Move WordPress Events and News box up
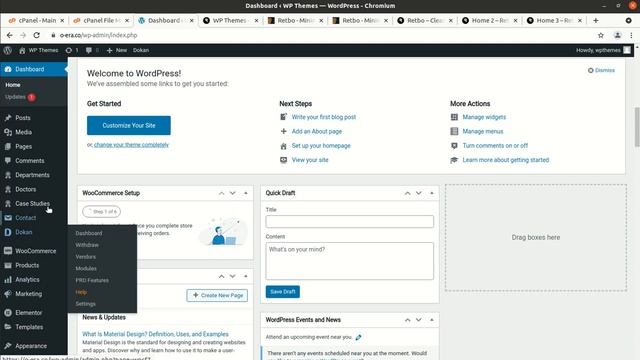Image resolution: width=640 pixels, height=360 pixels. tap(407, 320)
